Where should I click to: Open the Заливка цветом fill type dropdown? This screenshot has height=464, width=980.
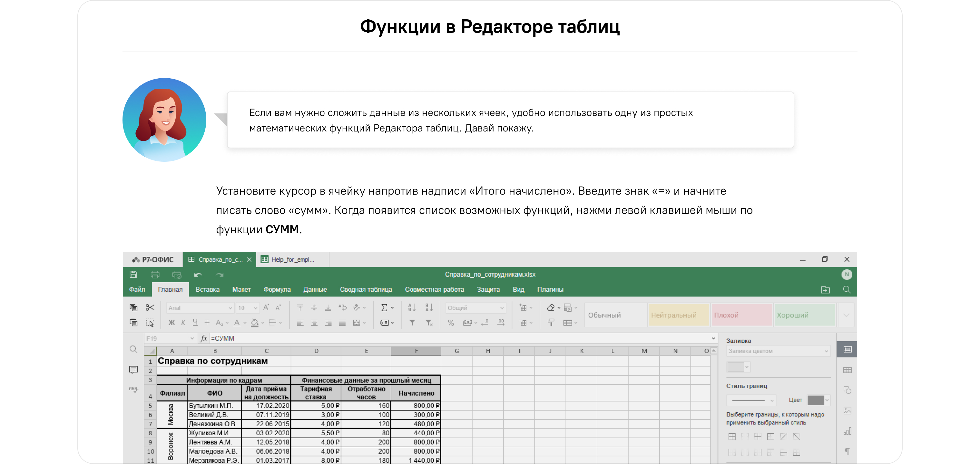click(778, 351)
